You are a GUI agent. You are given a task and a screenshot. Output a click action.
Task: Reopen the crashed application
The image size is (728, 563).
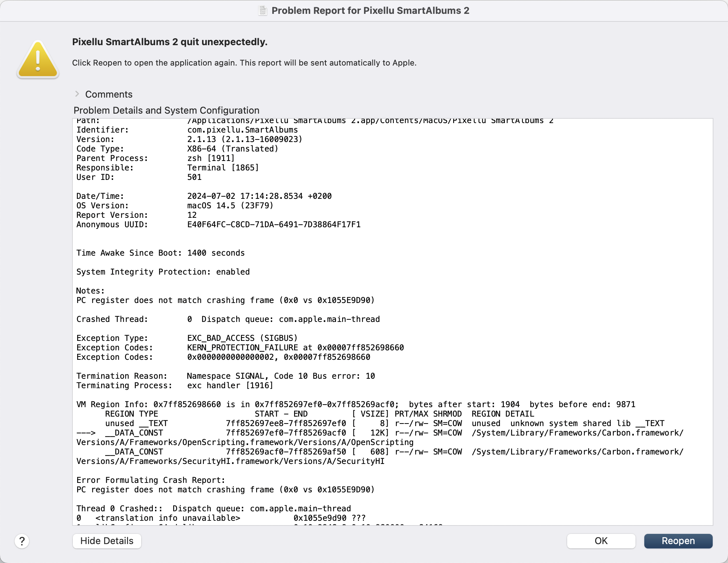[x=678, y=541]
